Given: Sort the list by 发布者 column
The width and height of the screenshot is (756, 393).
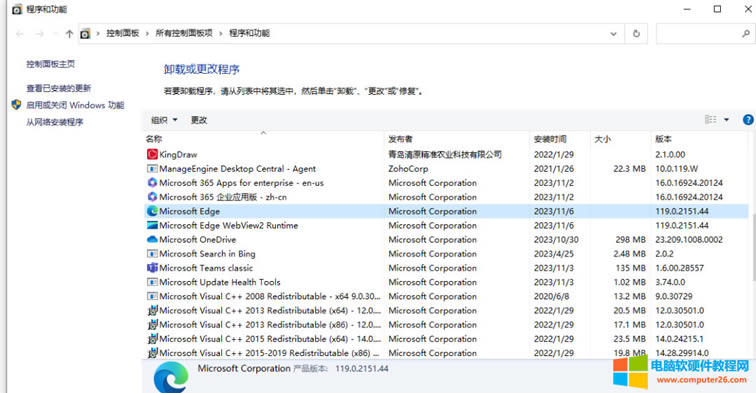Looking at the screenshot, I should [401, 139].
